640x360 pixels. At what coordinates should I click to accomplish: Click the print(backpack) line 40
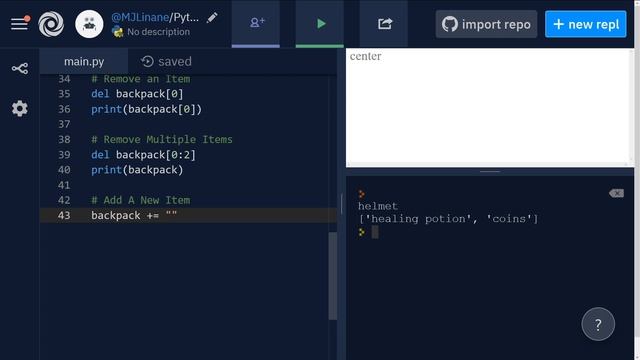click(137, 170)
